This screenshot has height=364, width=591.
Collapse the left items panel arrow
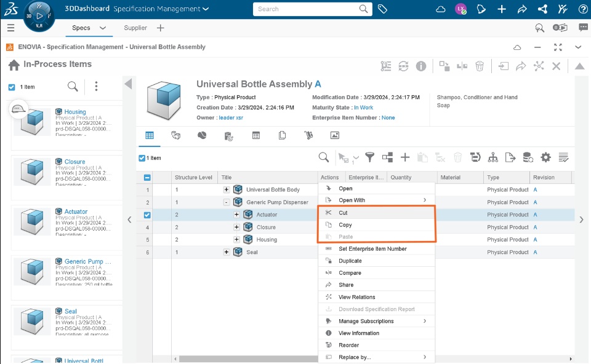click(128, 84)
